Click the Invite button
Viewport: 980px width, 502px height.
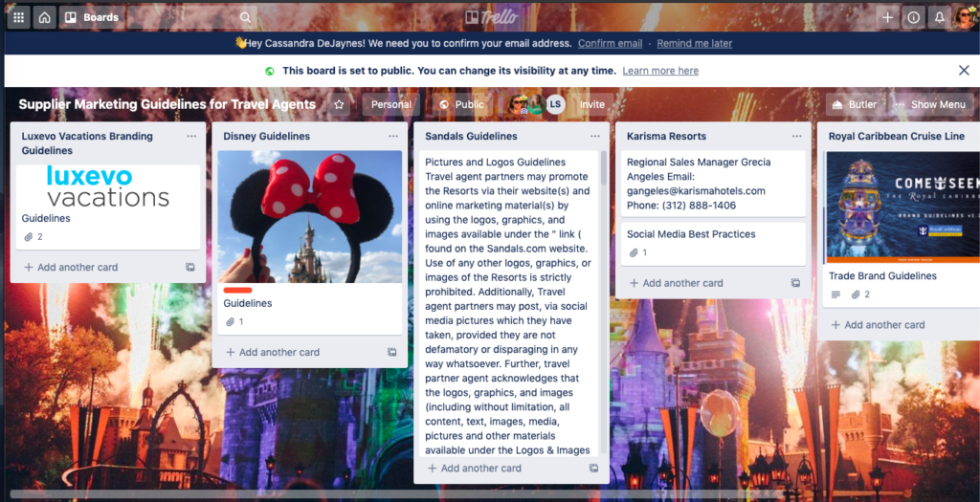pyautogui.click(x=591, y=104)
